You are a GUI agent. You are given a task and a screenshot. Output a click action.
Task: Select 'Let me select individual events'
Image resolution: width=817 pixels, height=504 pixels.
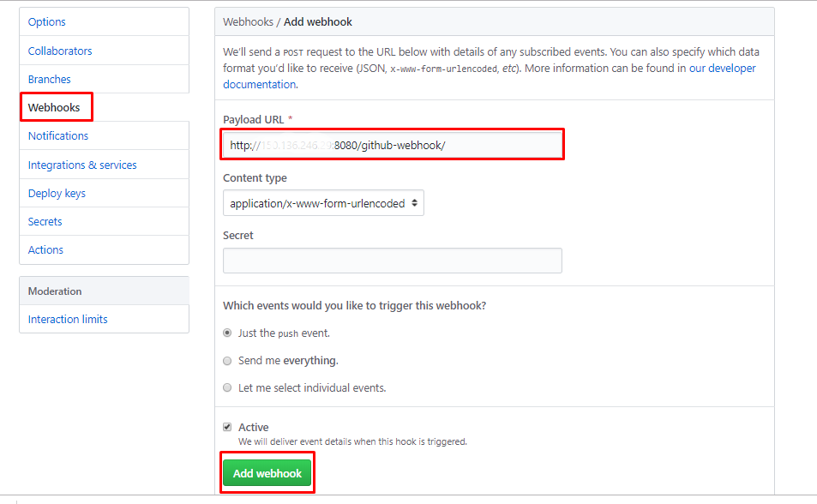click(x=226, y=387)
